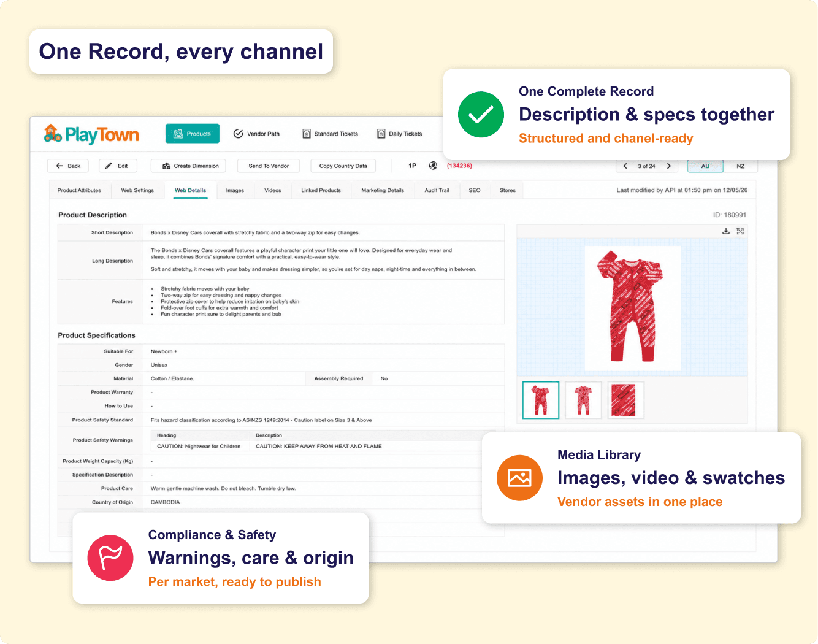Click the 'CAMBODIA' Country of Origin value
Image resolution: width=818 pixels, height=644 pixels.
pos(166,502)
